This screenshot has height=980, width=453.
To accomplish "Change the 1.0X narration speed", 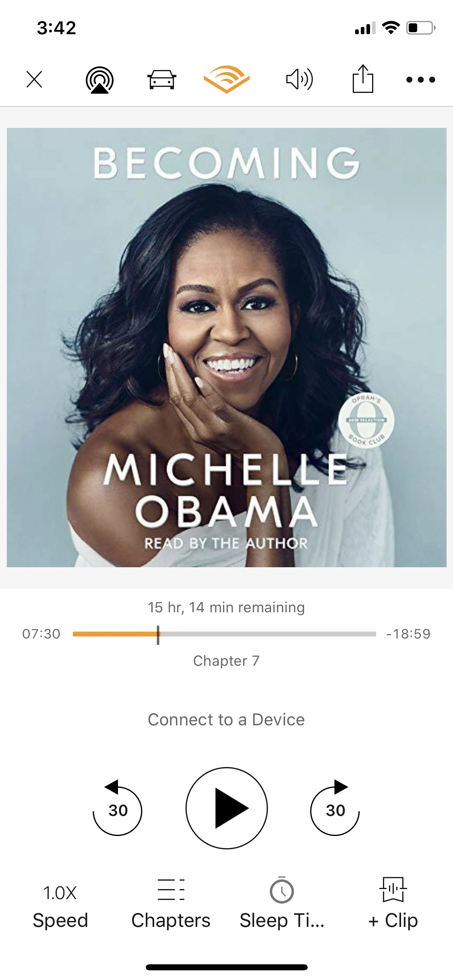I will pos(60,907).
